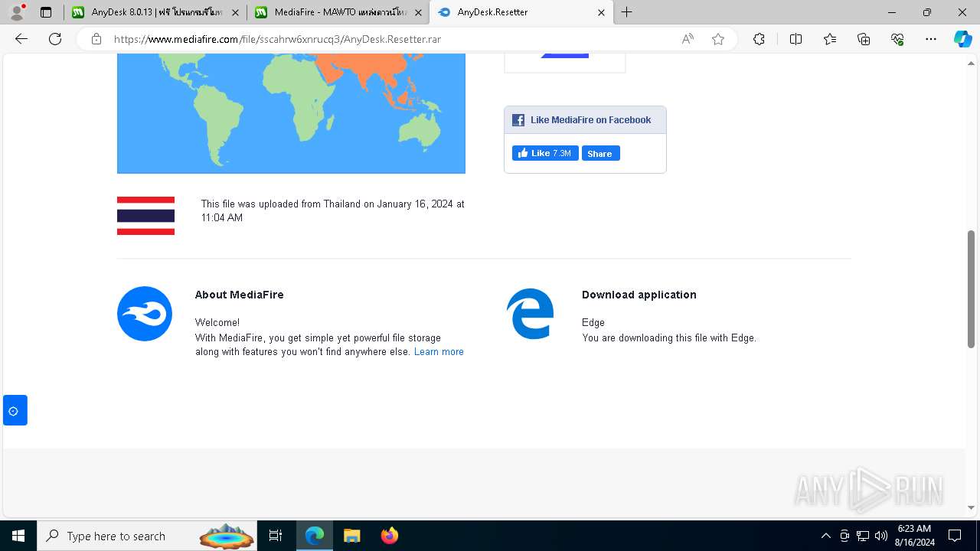Viewport: 980px width, 551px height.
Task: Open the Extensions puzzle icon
Action: pos(759,39)
